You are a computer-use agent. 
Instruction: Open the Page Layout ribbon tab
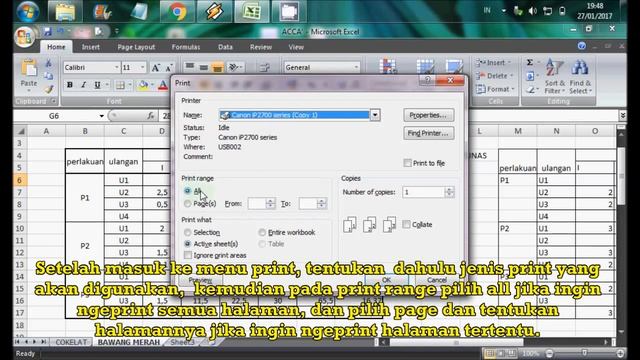(136, 47)
